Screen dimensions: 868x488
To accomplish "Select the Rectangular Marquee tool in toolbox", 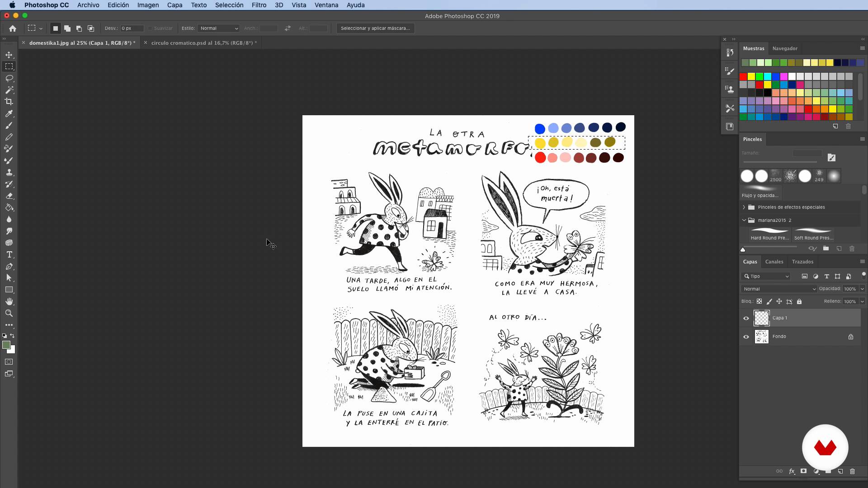I will [9, 66].
